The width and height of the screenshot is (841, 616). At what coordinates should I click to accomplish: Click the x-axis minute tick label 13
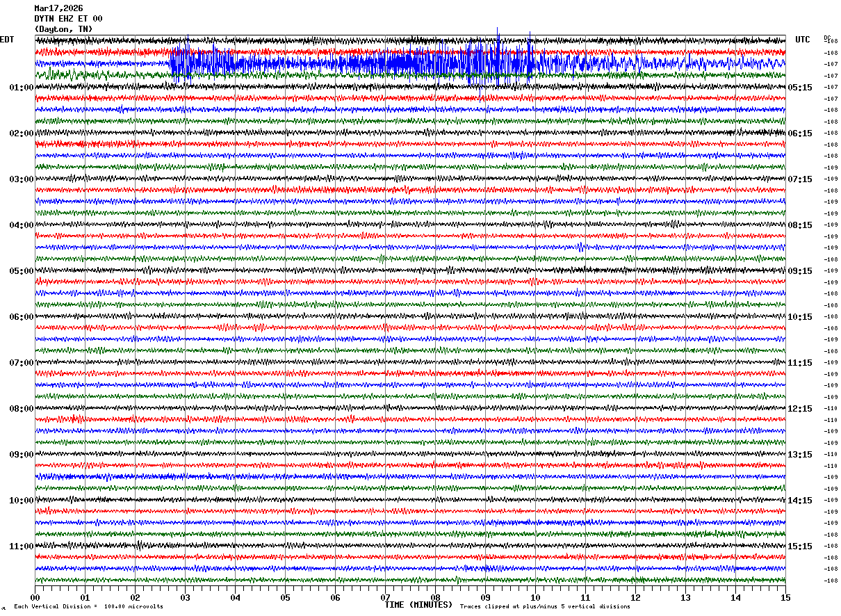click(x=685, y=597)
